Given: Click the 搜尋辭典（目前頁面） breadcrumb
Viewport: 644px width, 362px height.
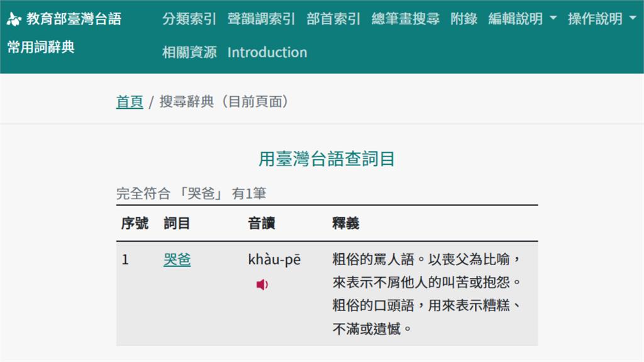Looking at the screenshot, I should 225,102.
